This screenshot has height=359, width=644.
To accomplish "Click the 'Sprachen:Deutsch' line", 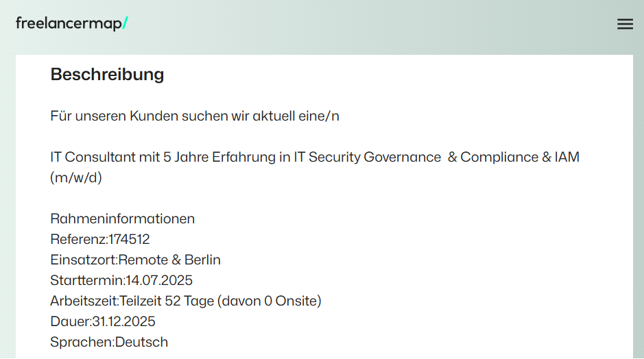I will 109,342.
